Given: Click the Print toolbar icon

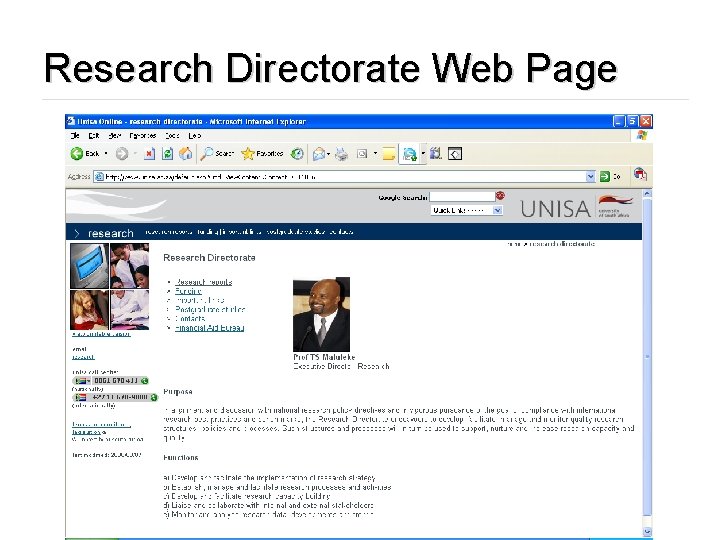Looking at the screenshot, I should tap(341, 153).
